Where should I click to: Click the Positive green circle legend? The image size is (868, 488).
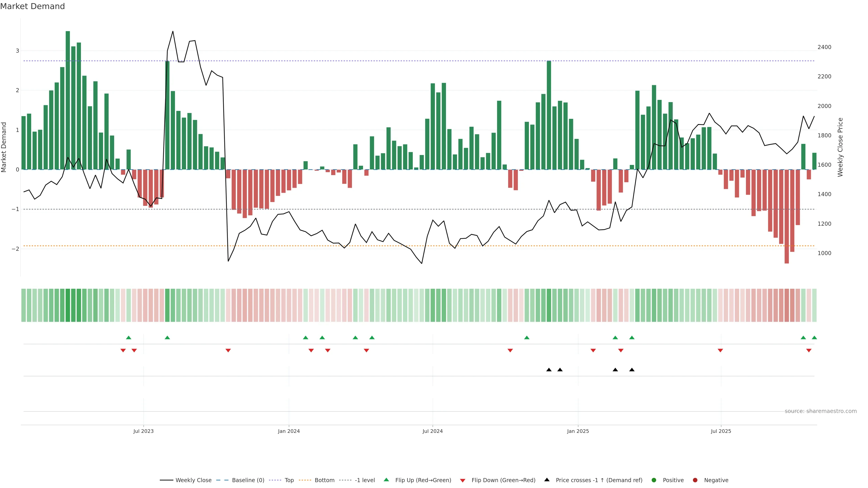tap(654, 480)
